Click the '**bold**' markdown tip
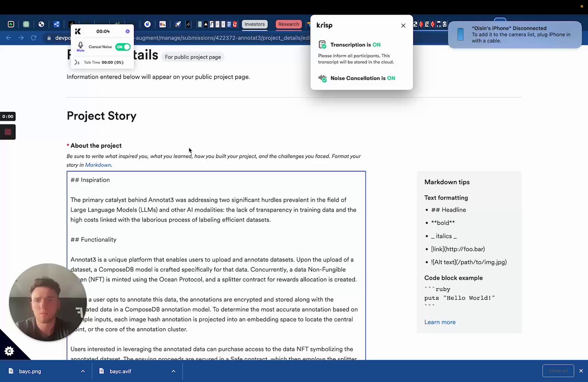This screenshot has width=588, height=382. point(443,222)
